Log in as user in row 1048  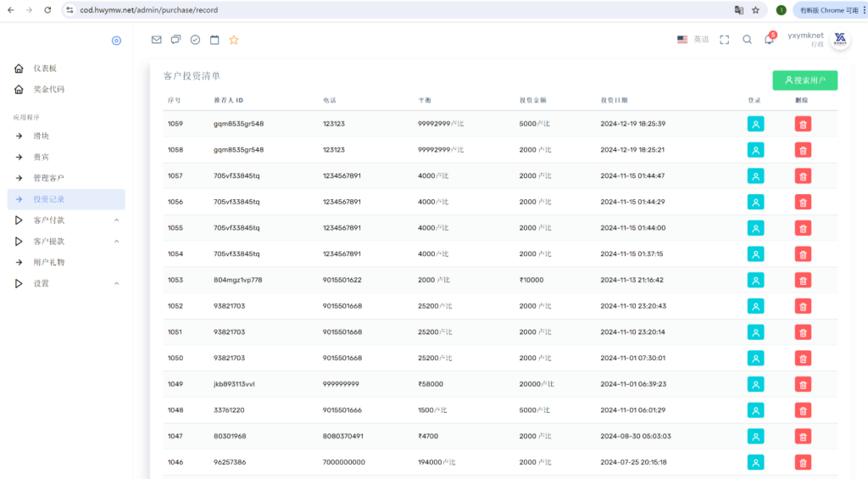755,410
